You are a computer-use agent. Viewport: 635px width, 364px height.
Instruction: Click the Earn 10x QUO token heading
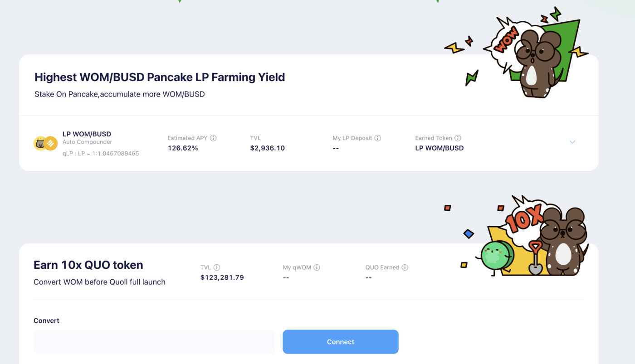[x=88, y=265]
